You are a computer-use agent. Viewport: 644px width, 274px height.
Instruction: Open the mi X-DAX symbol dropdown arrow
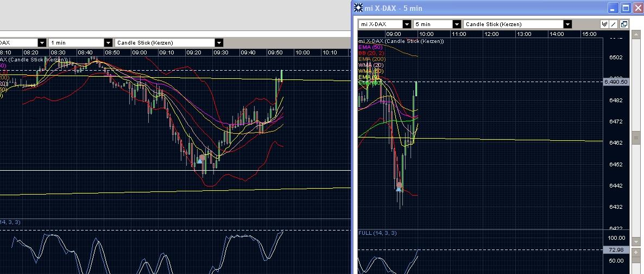pos(407,24)
